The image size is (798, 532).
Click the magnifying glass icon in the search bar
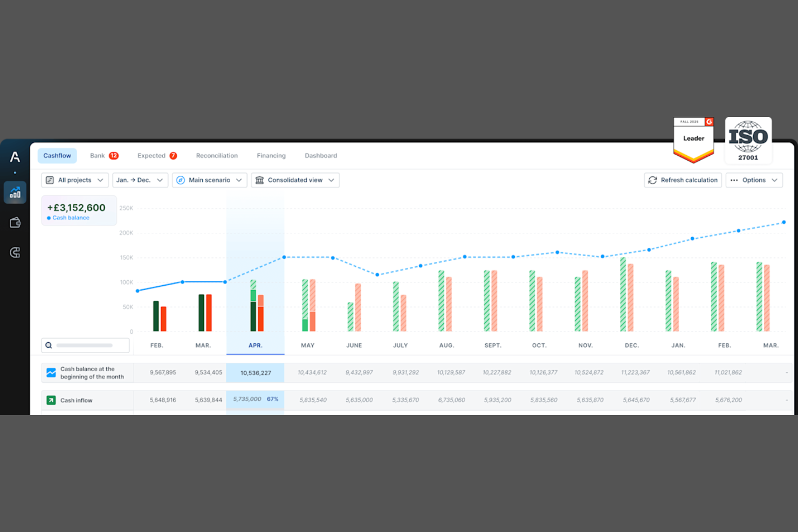point(49,345)
